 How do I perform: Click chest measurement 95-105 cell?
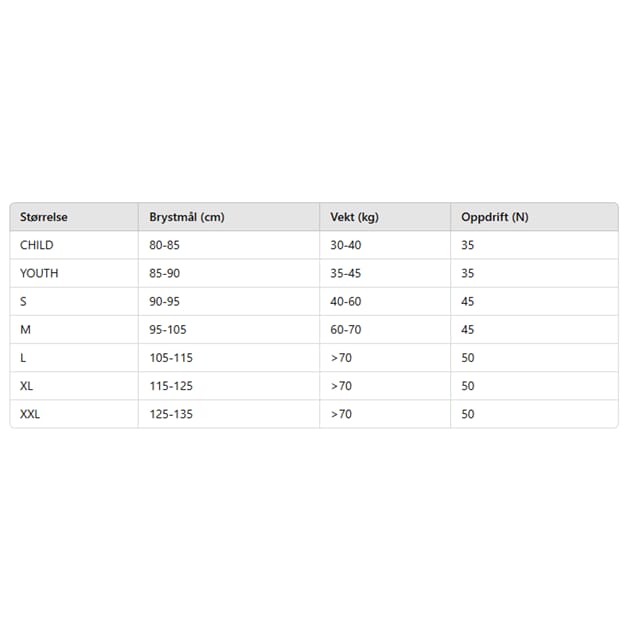[168, 329]
